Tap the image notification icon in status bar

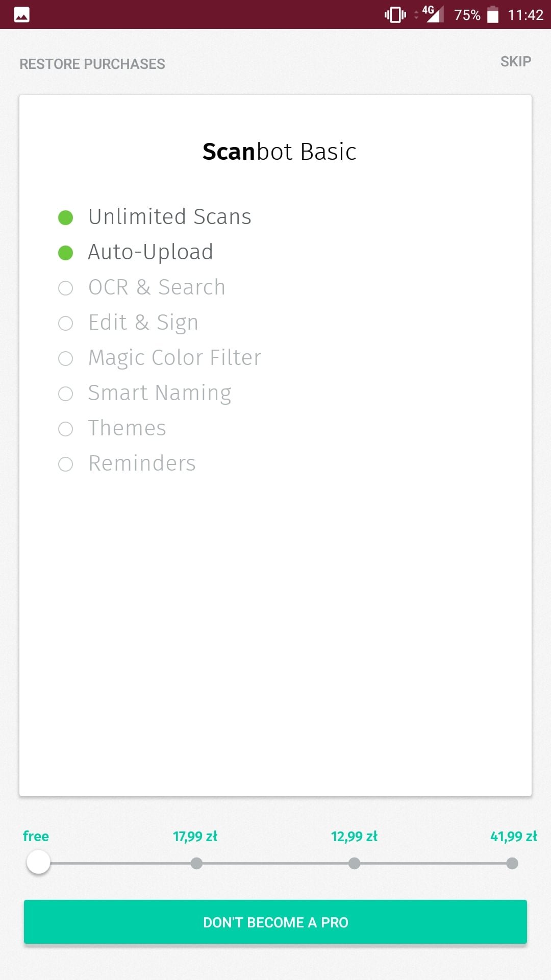click(21, 15)
